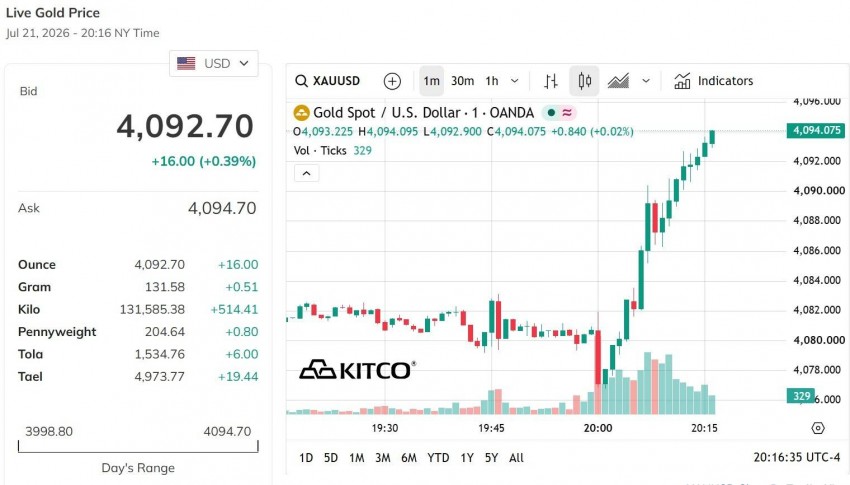
Task: Open the Indicators panel
Action: click(x=713, y=81)
